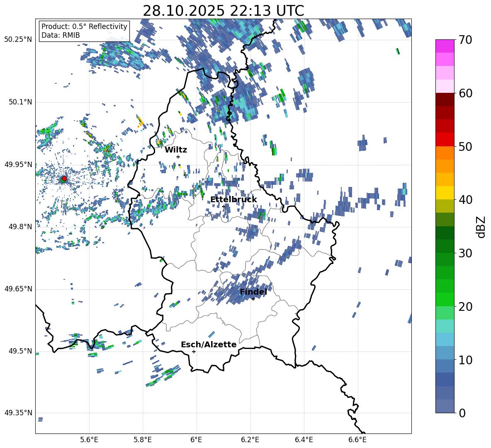
Task: Click the Esch/Alzette station cross marker
Action: click(x=194, y=351)
